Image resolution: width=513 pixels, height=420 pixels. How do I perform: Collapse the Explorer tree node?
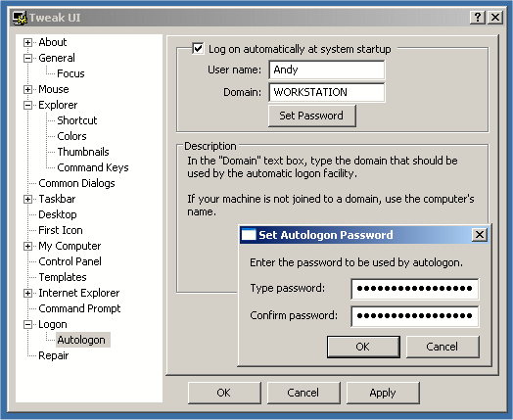coord(27,105)
